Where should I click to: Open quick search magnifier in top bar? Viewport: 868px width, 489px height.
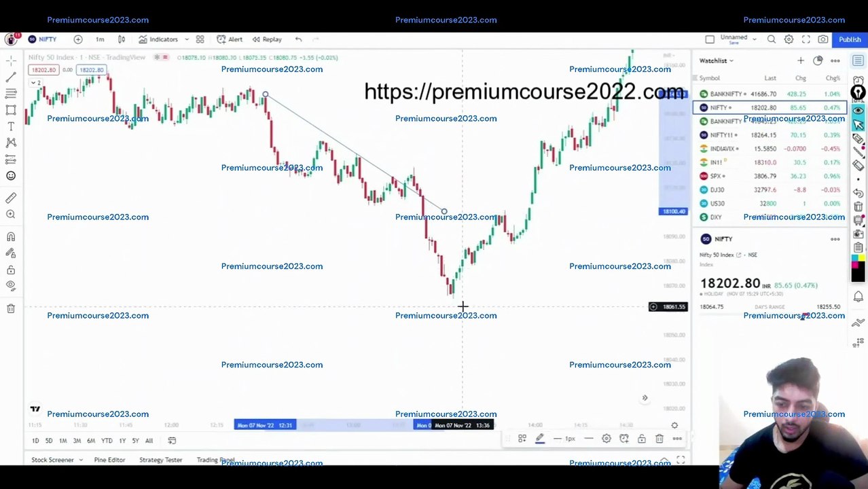(772, 39)
